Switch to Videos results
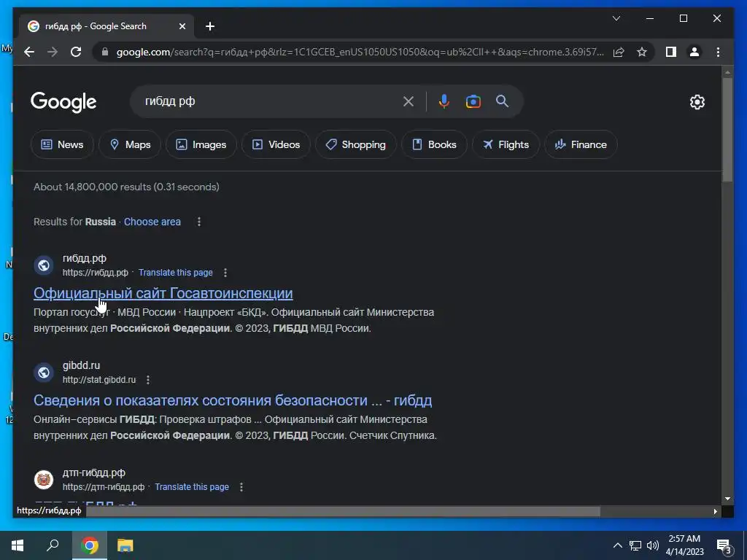The image size is (747, 560). click(x=276, y=144)
